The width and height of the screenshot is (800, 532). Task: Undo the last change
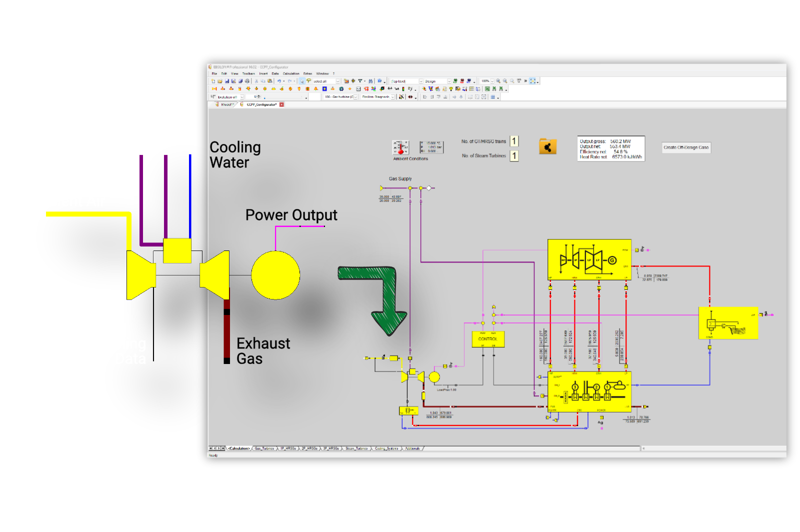click(x=280, y=80)
